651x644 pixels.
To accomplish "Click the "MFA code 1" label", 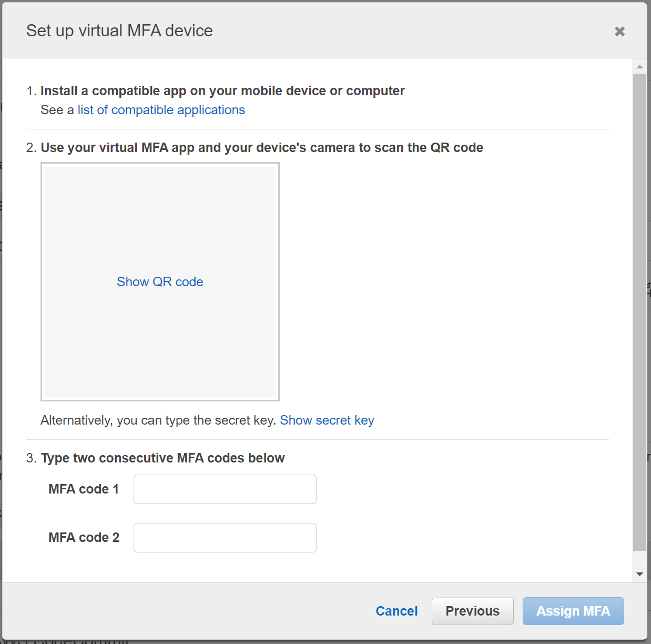I will coord(84,489).
